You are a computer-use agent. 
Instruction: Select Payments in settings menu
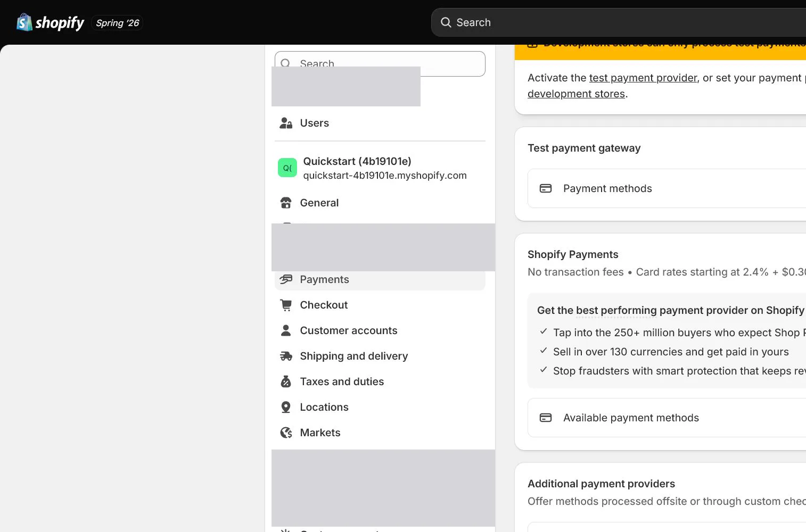click(380, 279)
